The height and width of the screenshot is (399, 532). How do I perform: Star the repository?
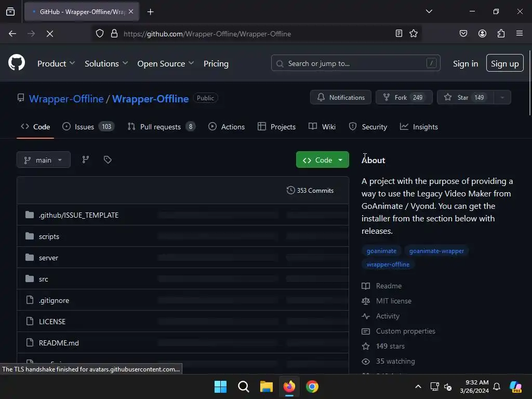(465, 97)
